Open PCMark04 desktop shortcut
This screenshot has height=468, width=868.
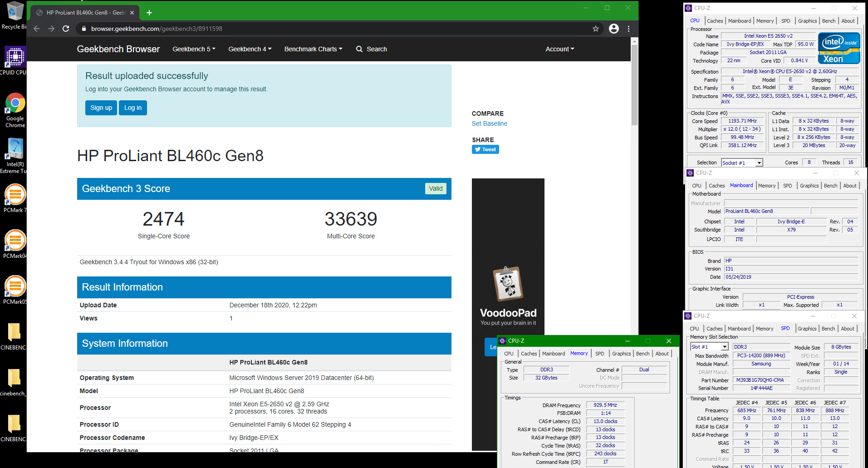point(15,244)
